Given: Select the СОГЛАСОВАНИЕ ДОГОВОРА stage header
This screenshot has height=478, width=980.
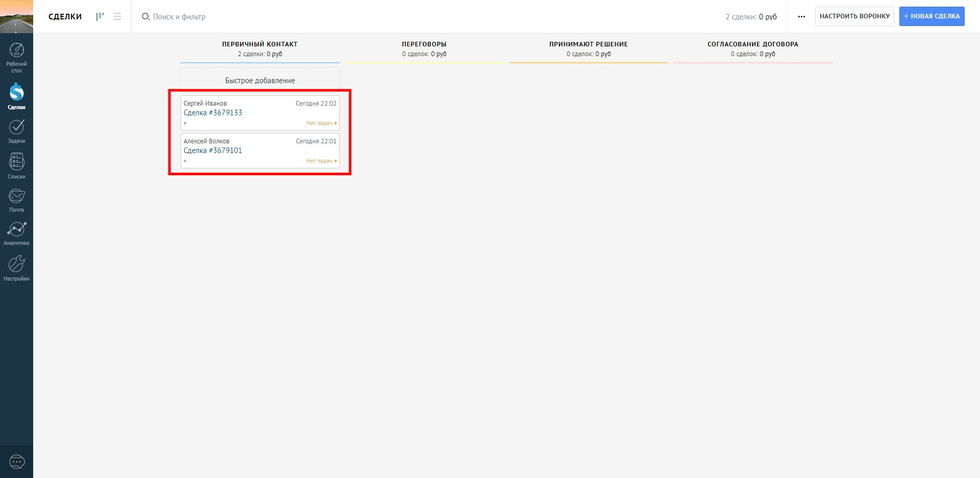Looking at the screenshot, I should point(753,44).
